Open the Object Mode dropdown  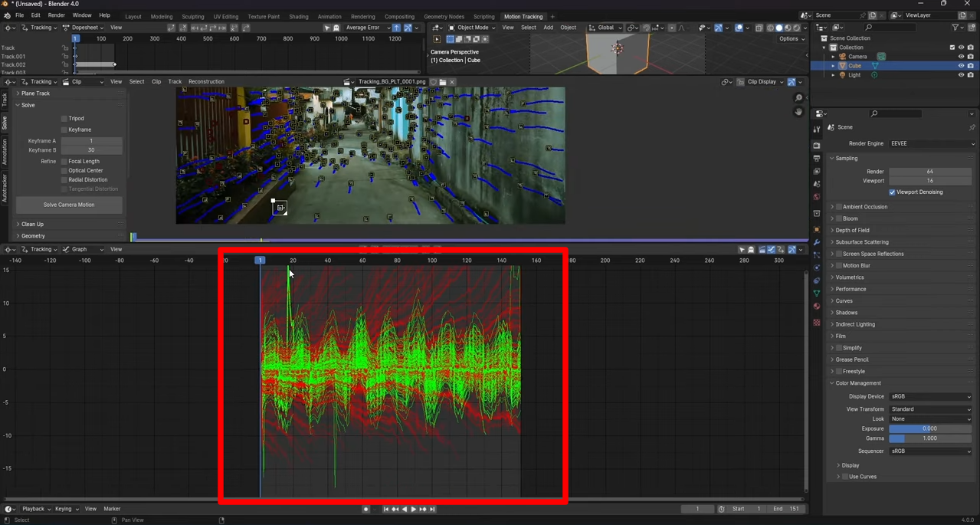click(x=472, y=28)
